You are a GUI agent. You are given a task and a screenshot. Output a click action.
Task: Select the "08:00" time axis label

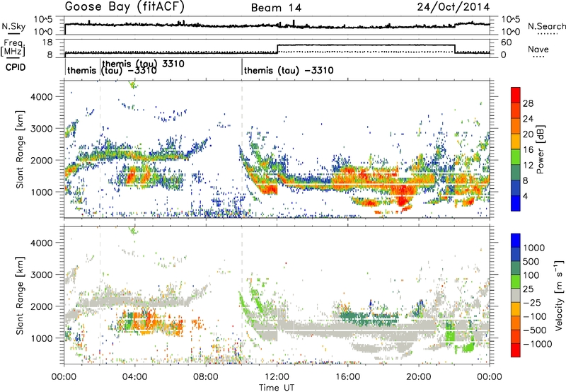[x=206, y=376]
